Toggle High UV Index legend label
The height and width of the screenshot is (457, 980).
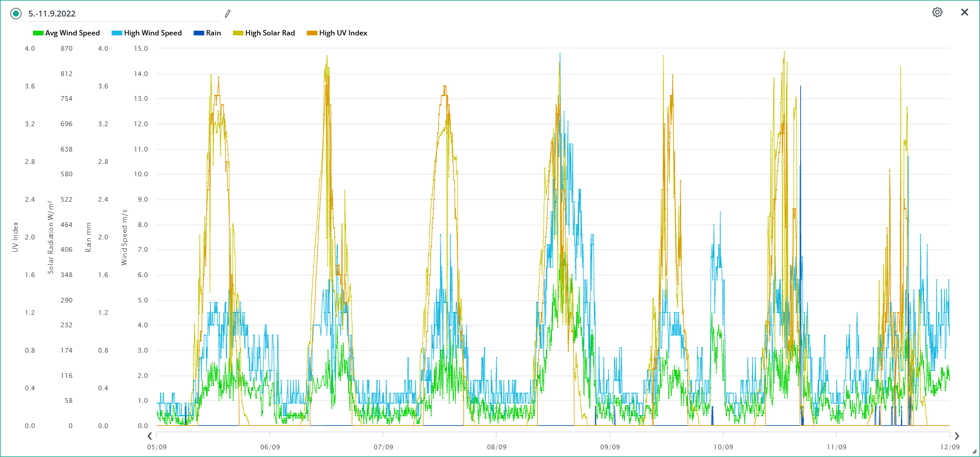pos(343,33)
